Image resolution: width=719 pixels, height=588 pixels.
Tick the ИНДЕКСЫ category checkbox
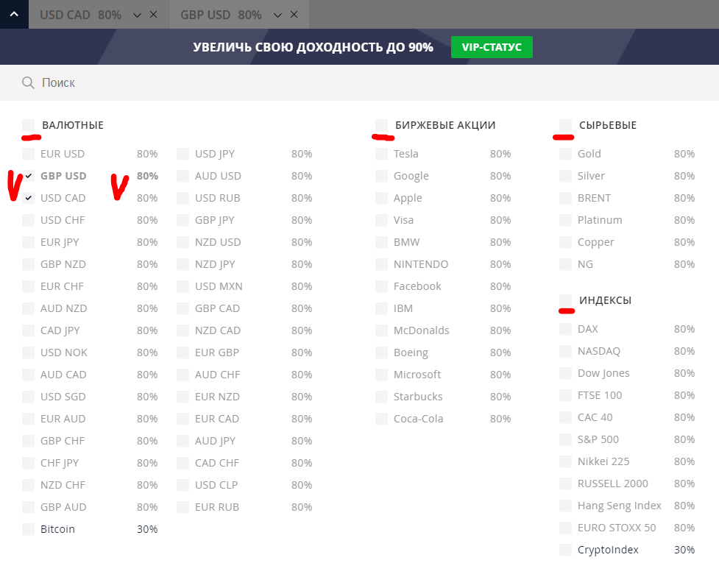(565, 300)
